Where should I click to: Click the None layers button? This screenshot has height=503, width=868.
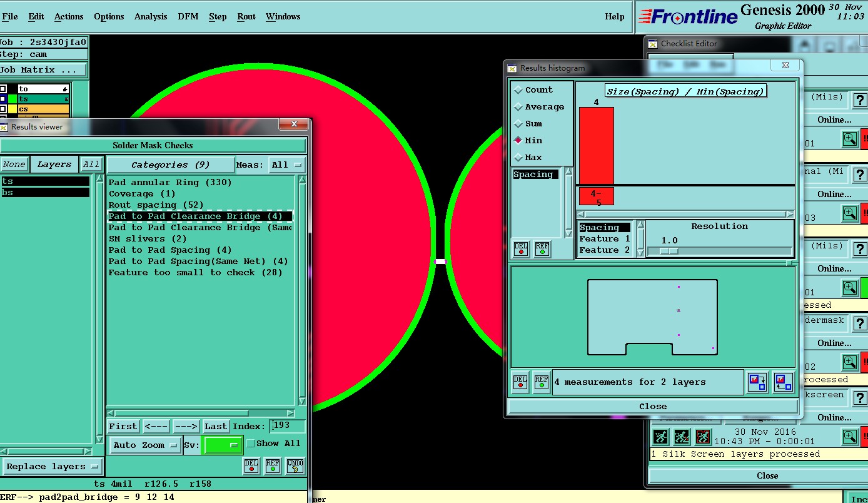pyautogui.click(x=14, y=165)
